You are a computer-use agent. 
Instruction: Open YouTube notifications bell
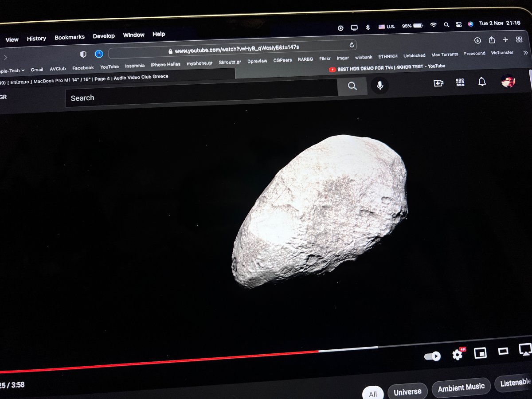point(482,82)
